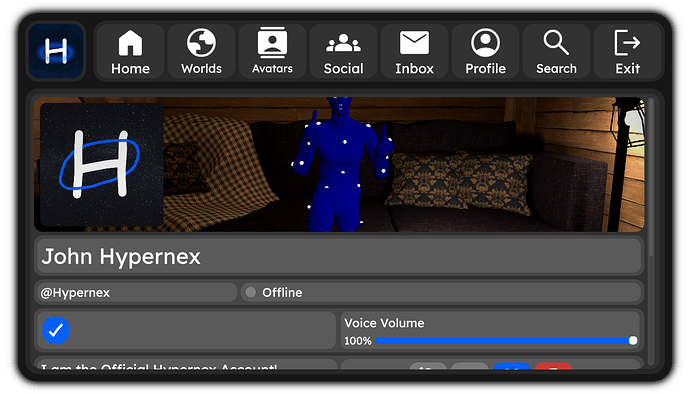Click the profile picture thumbnail
Image resolution: width=690 pixels, height=394 pixels.
tap(102, 165)
